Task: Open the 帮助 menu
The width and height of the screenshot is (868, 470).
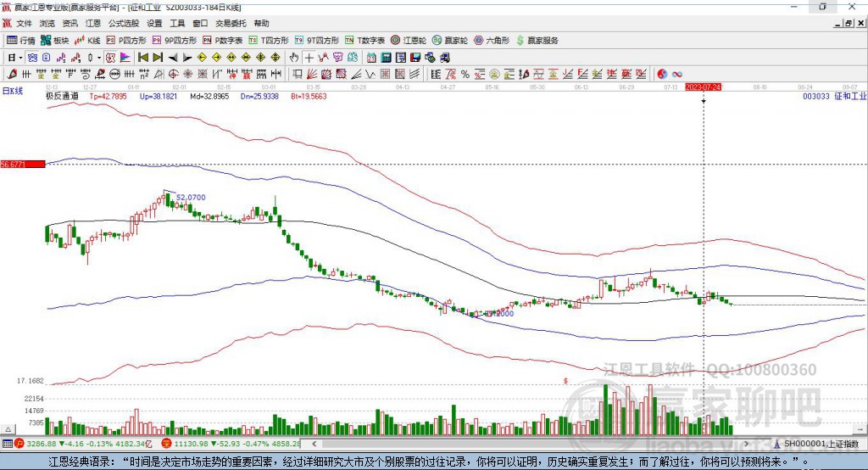Action: pos(261,23)
